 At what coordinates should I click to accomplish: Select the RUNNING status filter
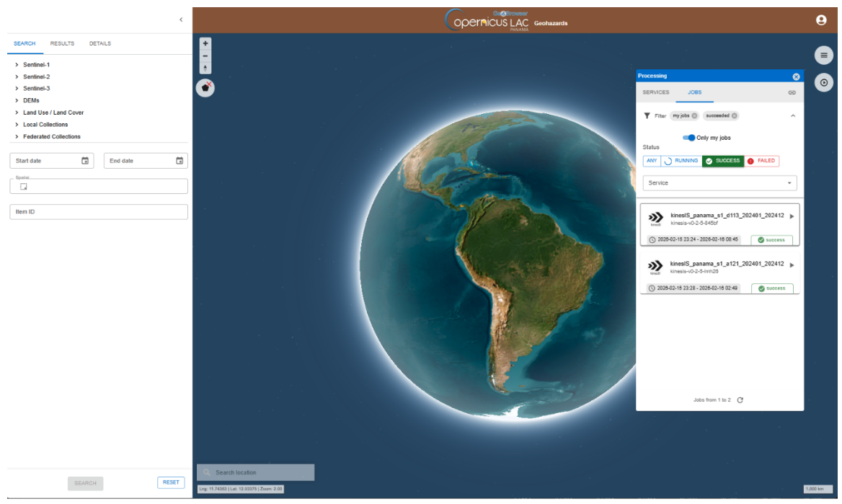tap(681, 161)
